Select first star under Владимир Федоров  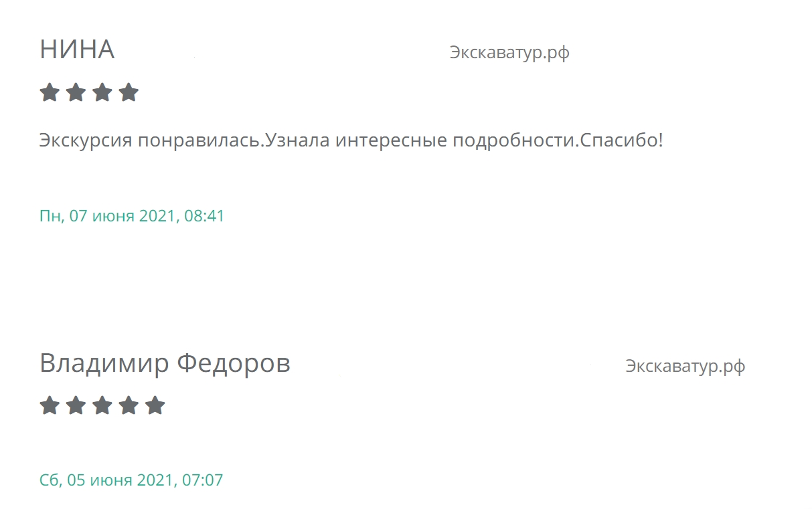50,405
